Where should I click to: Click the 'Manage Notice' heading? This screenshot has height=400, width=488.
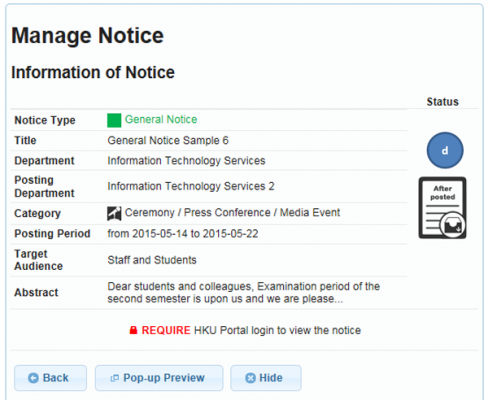pyautogui.click(x=87, y=35)
